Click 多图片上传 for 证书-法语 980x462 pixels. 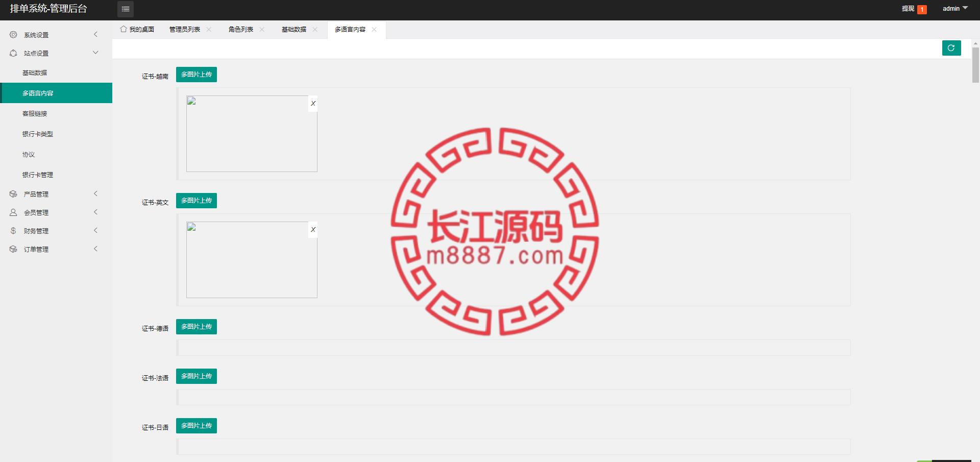pos(197,376)
